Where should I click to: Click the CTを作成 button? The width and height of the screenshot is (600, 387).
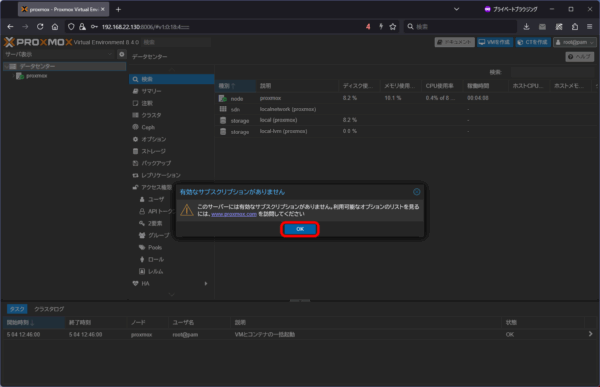click(533, 42)
